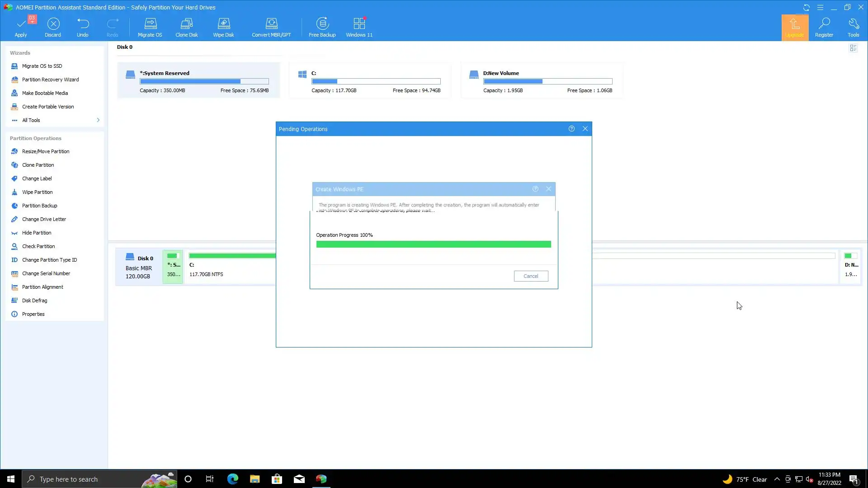Open the hamburger menu in title bar
868x488 pixels.
pyautogui.click(x=820, y=7)
